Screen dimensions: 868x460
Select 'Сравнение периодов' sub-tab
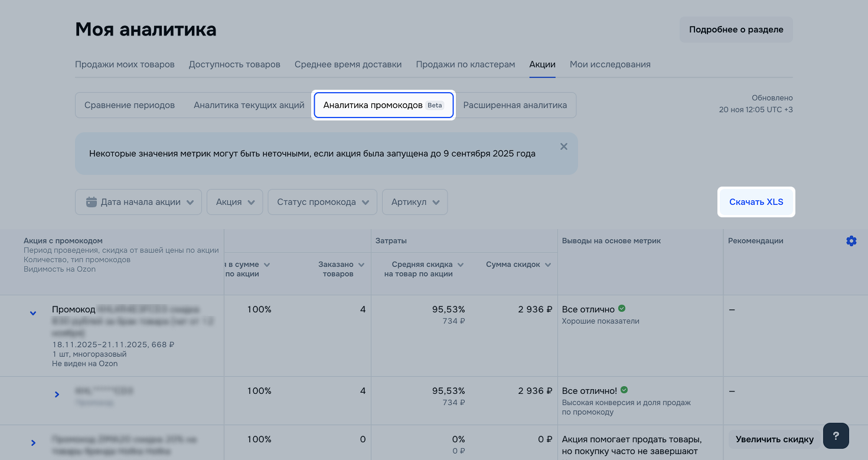point(129,105)
